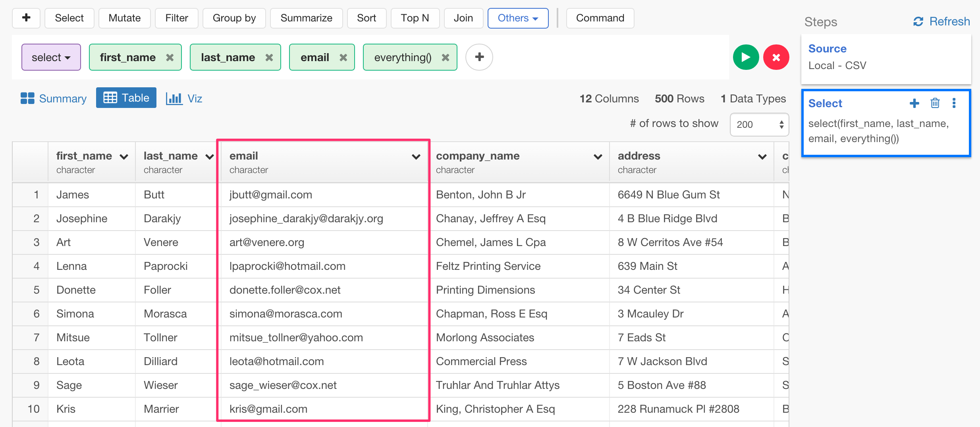Switch to the Viz view

tap(184, 98)
